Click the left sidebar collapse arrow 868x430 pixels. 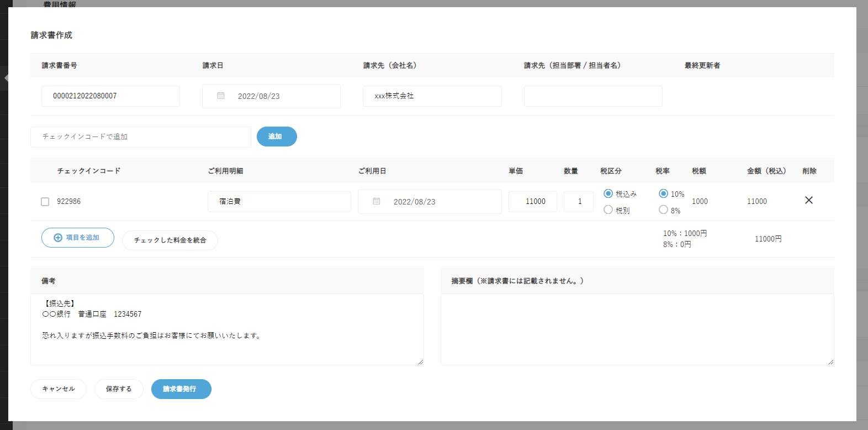(x=6, y=78)
